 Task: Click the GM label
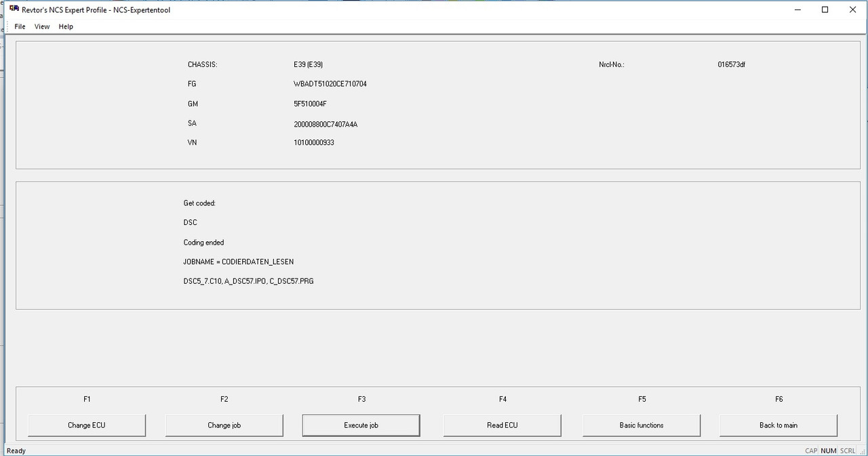(x=193, y=104)
